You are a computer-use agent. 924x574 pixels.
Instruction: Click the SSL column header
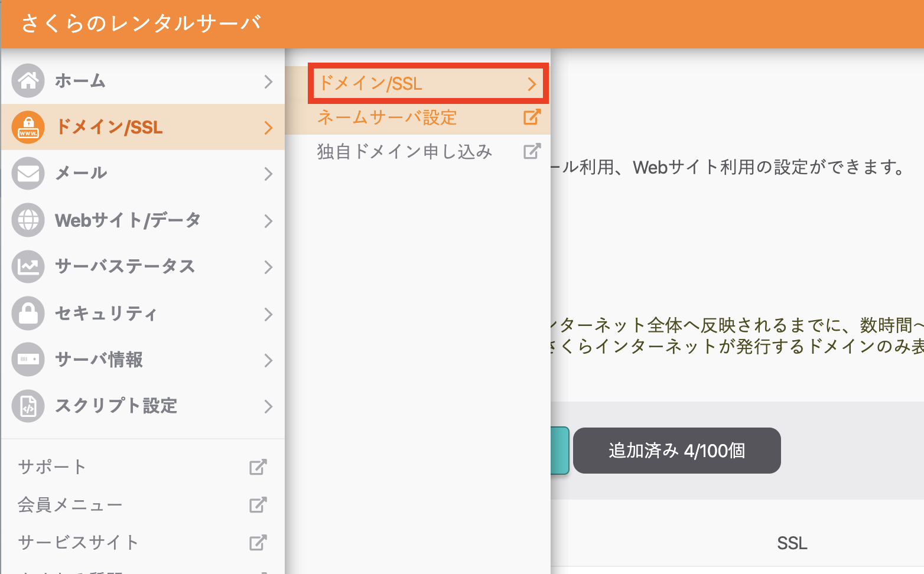click(x=792, y=543)
